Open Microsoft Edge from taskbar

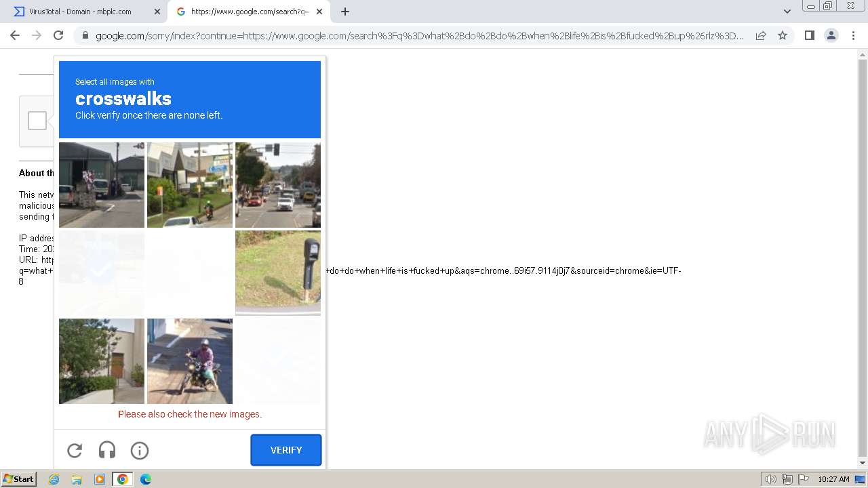coord(146,479)
